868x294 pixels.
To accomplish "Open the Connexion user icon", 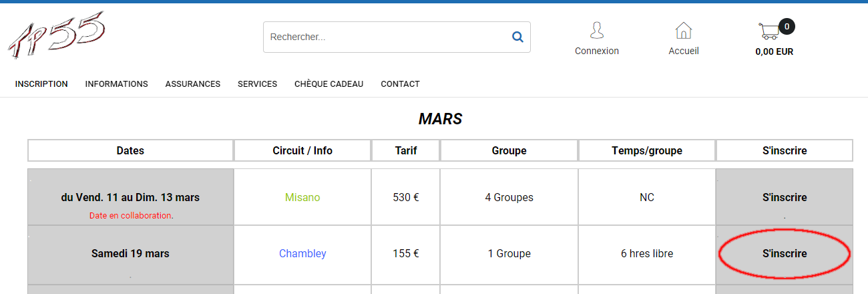I will tap(597, 31).
